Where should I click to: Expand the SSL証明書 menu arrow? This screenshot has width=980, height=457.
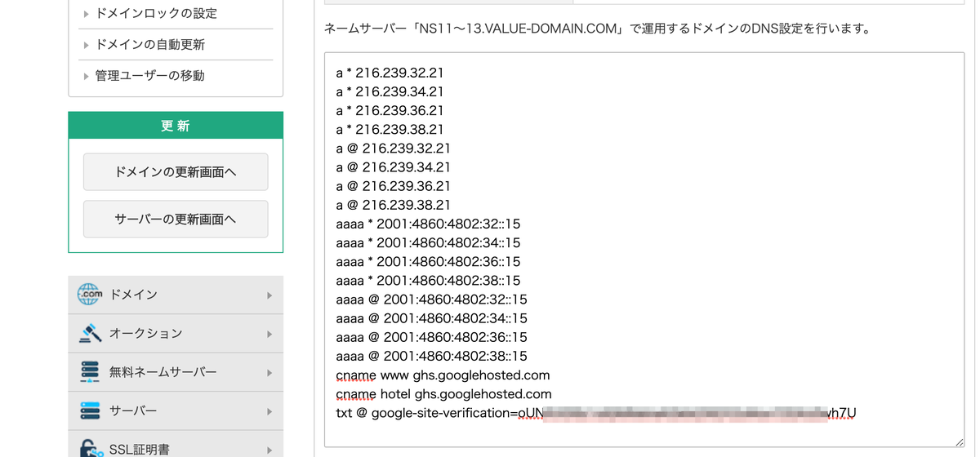click(x=269, y=449)
